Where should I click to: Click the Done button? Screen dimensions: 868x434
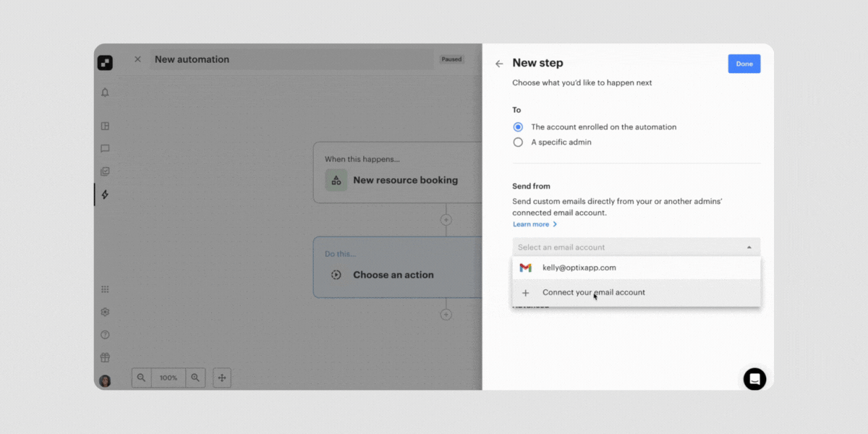(744, 64)
